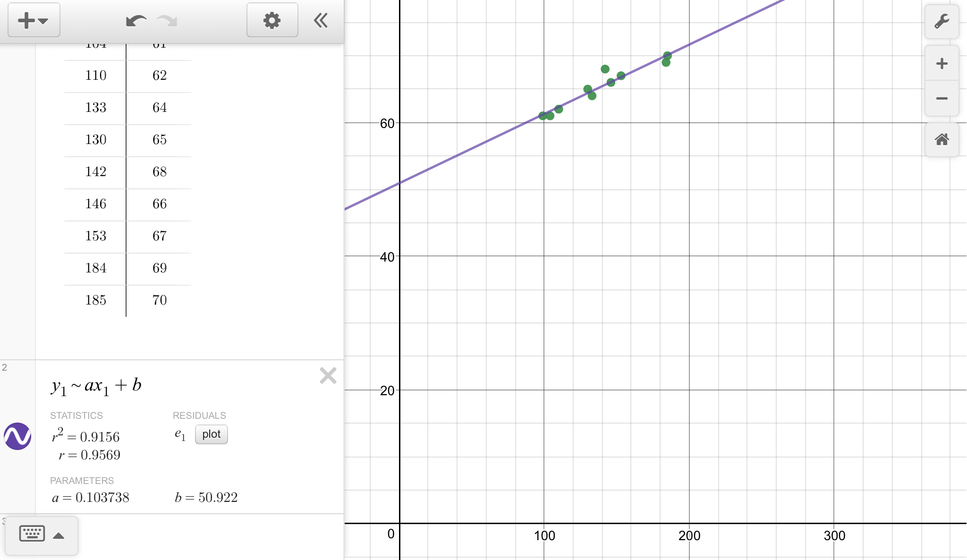This screenshot has width=967, height=560.
Task: Select table cell containing 142
Action: [95, 171]
